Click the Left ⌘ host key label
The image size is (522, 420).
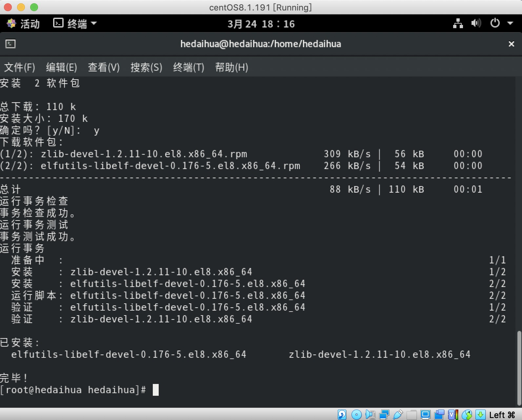(x=502, y=415)
